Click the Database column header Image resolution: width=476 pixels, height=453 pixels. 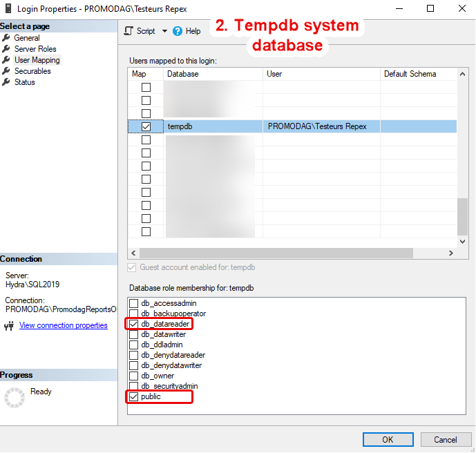pyautogui.click(x=213, y=74)
